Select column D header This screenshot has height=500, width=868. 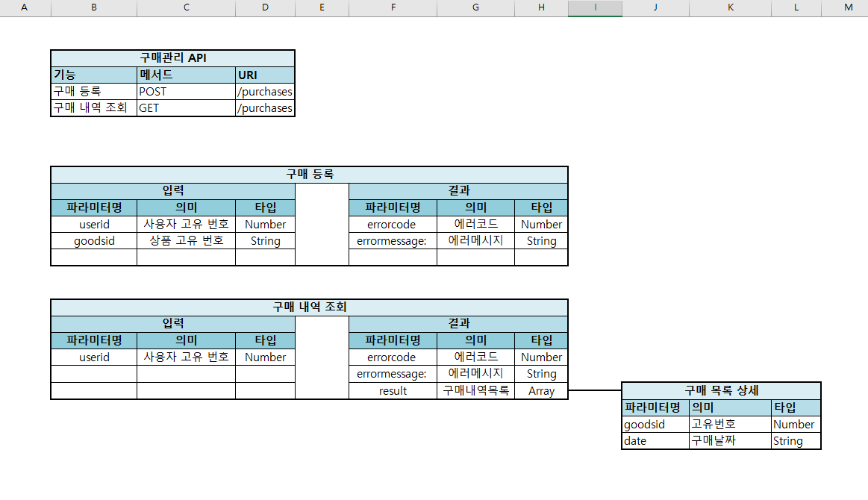pos(265,7)
